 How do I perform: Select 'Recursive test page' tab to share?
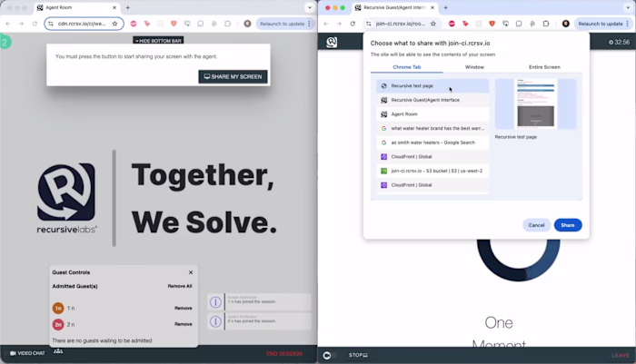point(432,86)
